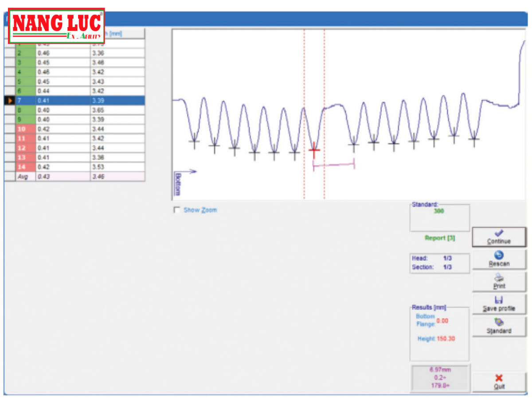Click the 3.65 value in row 8
The image size is (532, 399).
pyautogui.click(x=98, y=110)
